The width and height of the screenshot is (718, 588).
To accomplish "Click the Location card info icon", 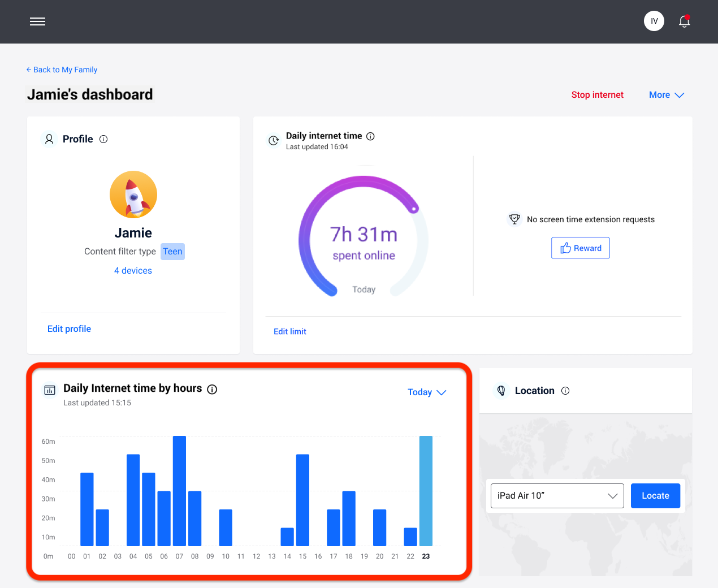I will pyautogui.click(x=565, y=390).
